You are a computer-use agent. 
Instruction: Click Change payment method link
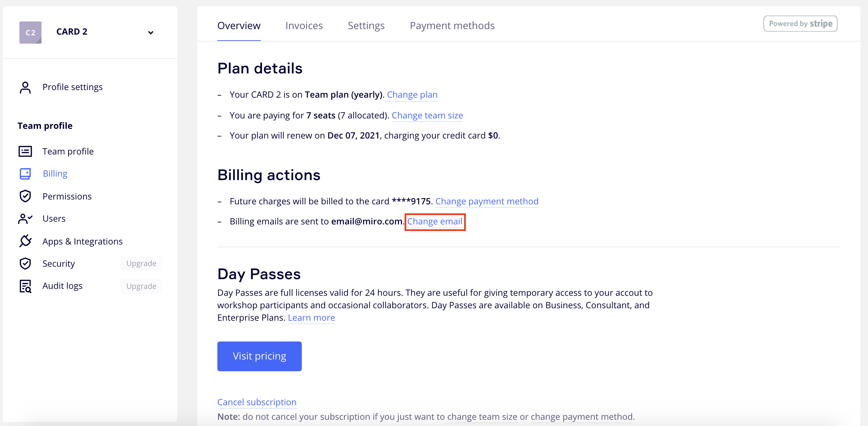[x=487, y=201]
